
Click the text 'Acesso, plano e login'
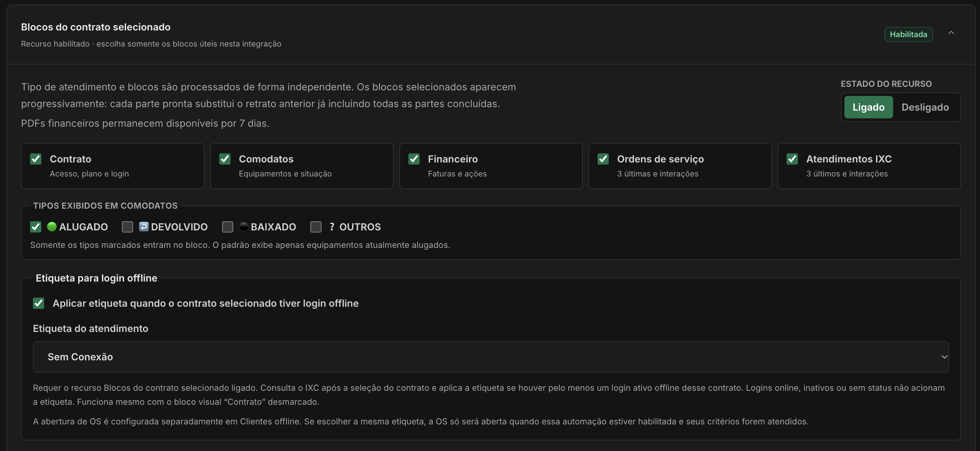(89, 174)
